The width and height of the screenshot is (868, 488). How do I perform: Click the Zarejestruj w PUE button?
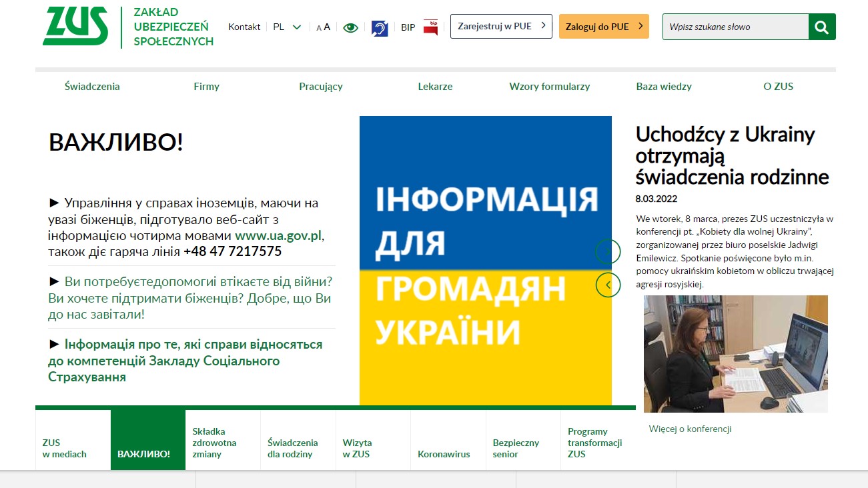tap(501, 26)
